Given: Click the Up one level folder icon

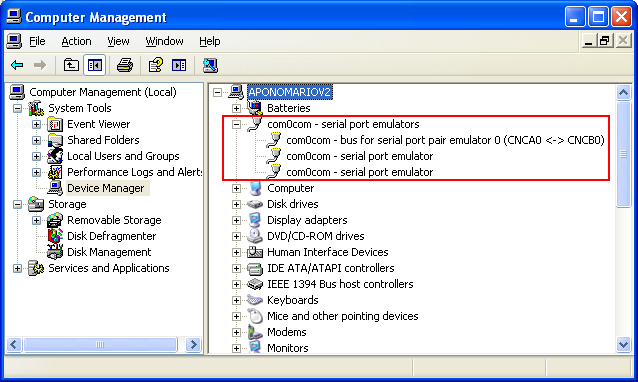Looking at the screenshot, I should click(71, 65).
